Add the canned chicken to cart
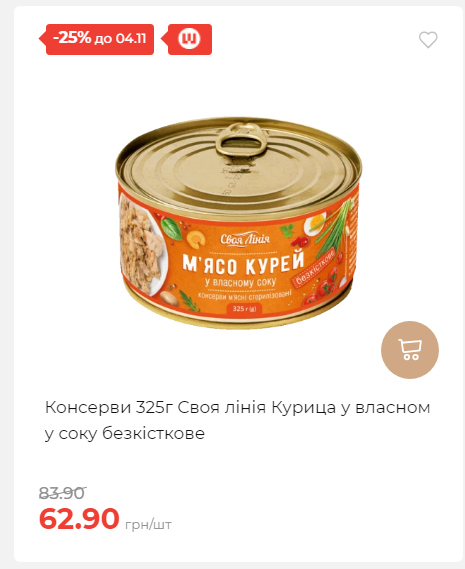465x569 pixels. [x=410, y=350]
